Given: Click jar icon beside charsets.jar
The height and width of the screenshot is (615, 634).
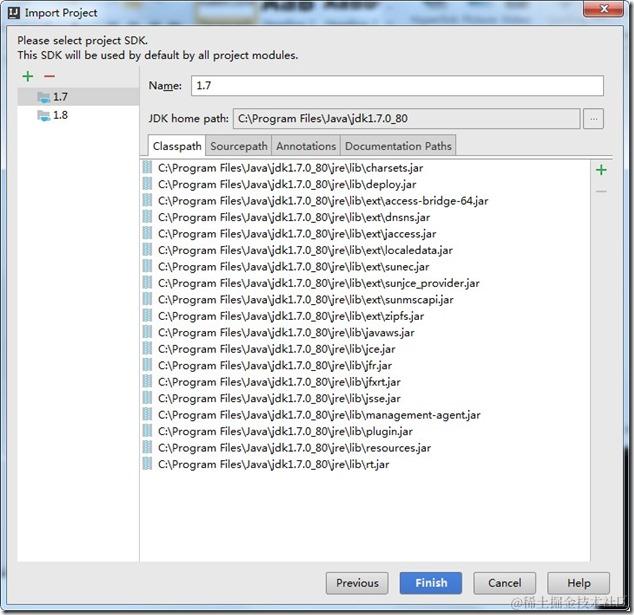Looking at the screenshot, I should (x=148, y=167).
